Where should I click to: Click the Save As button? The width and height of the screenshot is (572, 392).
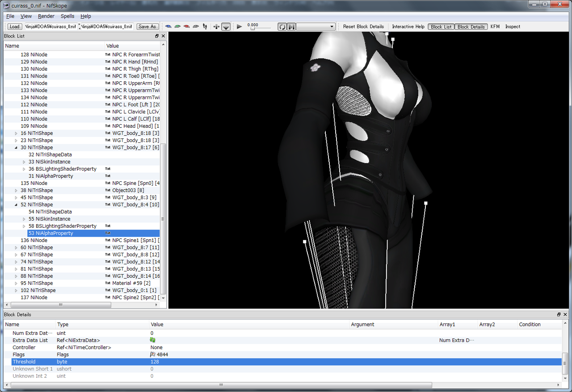point(147,27)
